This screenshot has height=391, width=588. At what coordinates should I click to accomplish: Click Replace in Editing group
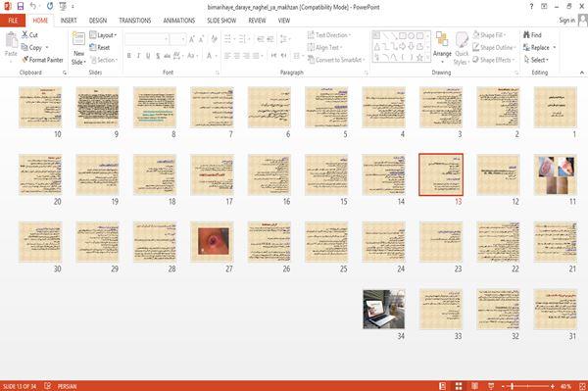(x=536, y=47)
